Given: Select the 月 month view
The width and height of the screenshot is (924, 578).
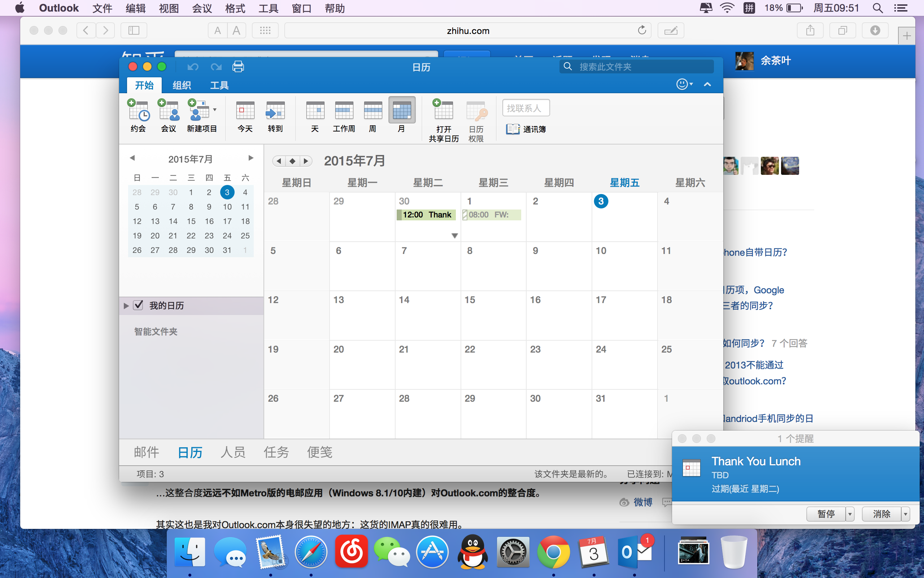Looking at the screenshot, I should coord(402,116).
